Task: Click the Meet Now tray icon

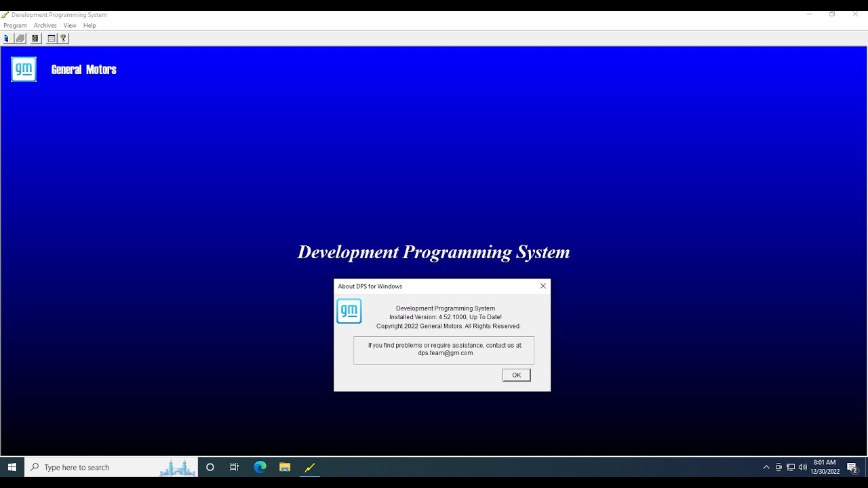Action: point(778,467)
